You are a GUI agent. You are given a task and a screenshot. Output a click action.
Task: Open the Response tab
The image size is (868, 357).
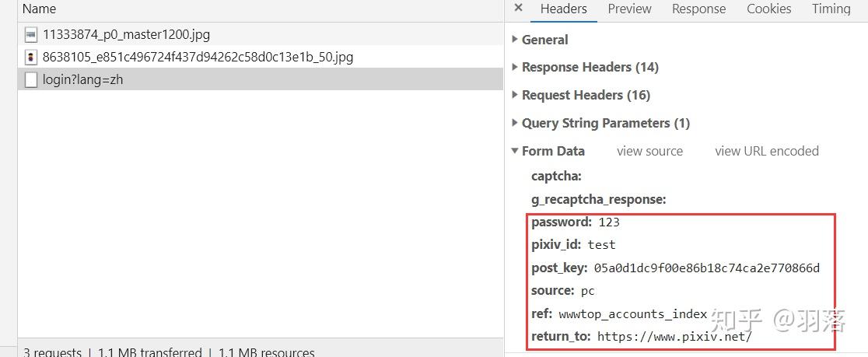tap(698, 9)
